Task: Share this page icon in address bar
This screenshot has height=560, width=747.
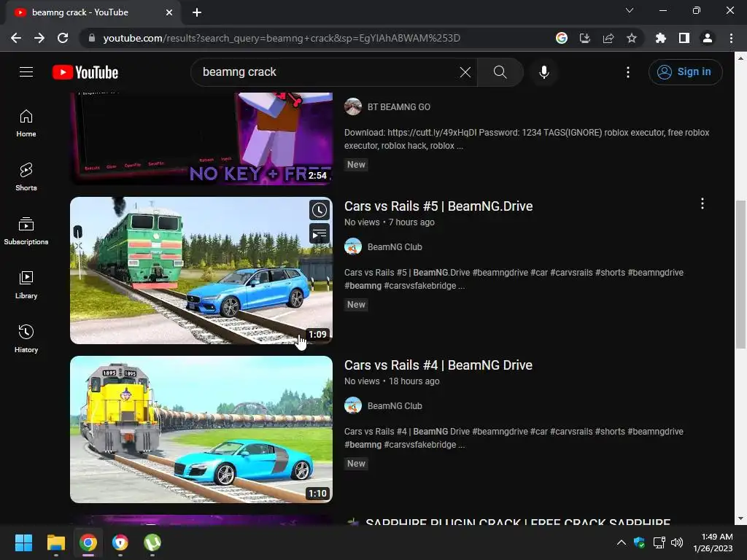Action: click(x=608, y=38)
